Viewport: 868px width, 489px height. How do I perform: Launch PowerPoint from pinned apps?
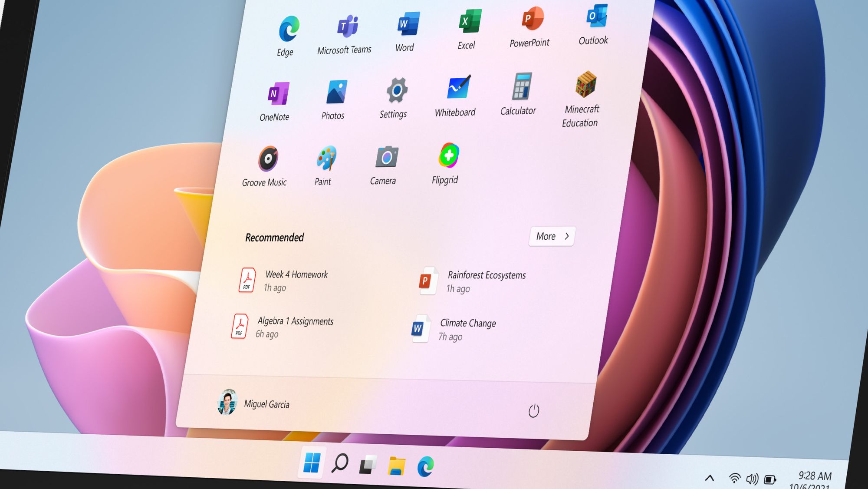532,18
